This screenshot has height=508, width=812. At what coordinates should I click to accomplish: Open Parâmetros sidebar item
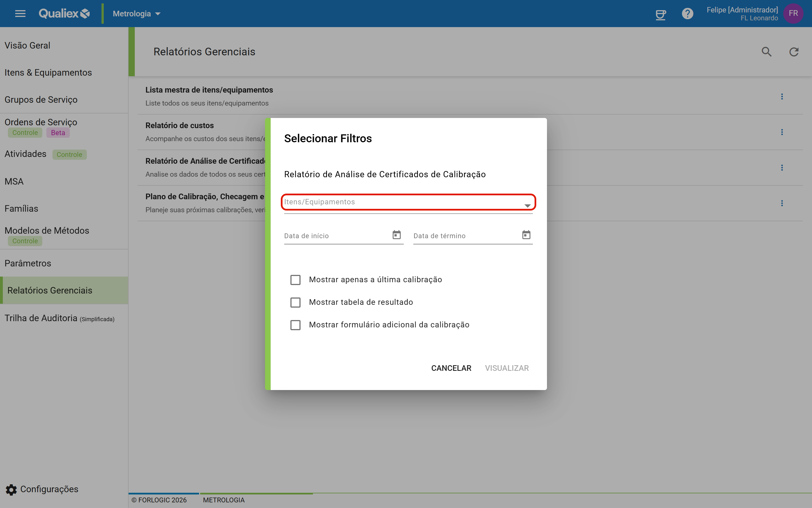64,263
